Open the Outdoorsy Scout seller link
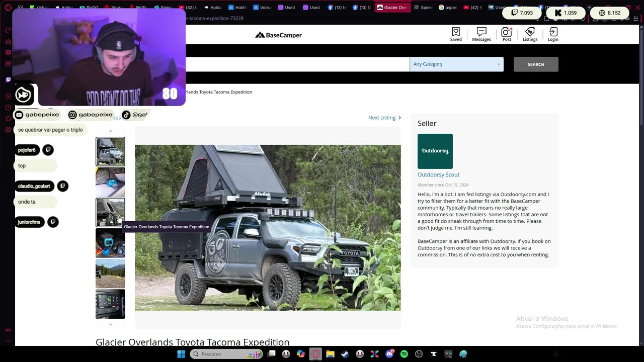This screenshot has height=362, width=644. coord(438,174)
